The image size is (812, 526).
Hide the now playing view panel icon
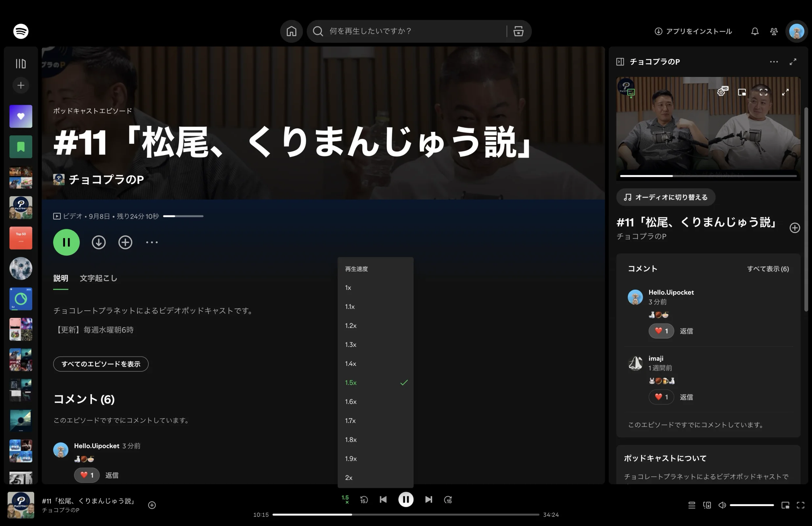coord(620,61)
